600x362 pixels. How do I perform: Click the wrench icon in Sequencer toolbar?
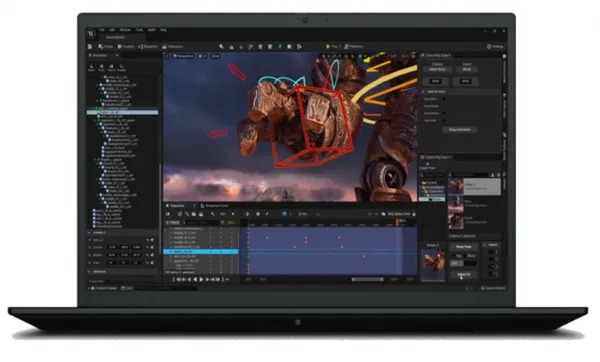click(213, 214)
